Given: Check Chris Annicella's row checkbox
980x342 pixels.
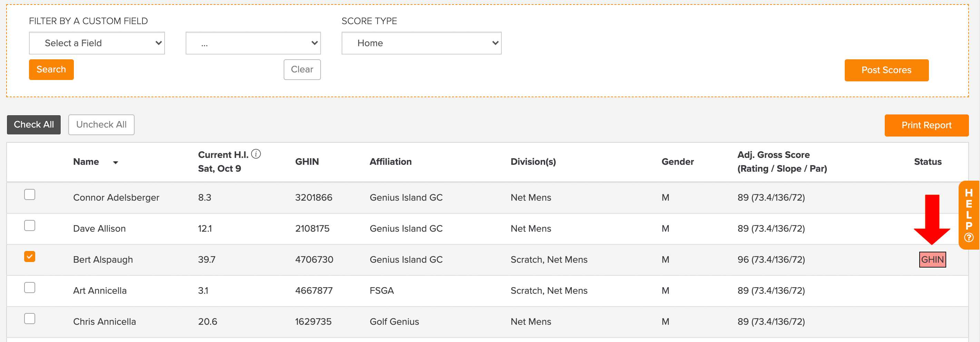Looking at the screenshot, I should 30,319.
